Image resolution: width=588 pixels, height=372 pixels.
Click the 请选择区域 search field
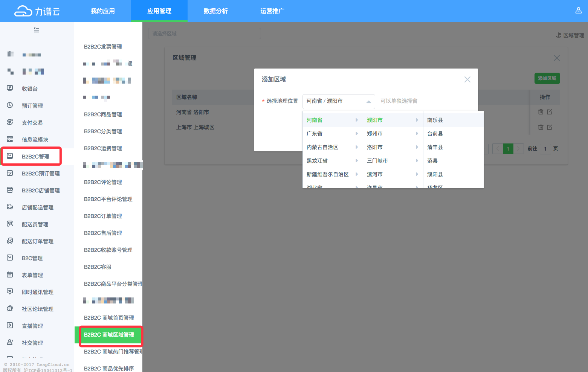point(205,34)
